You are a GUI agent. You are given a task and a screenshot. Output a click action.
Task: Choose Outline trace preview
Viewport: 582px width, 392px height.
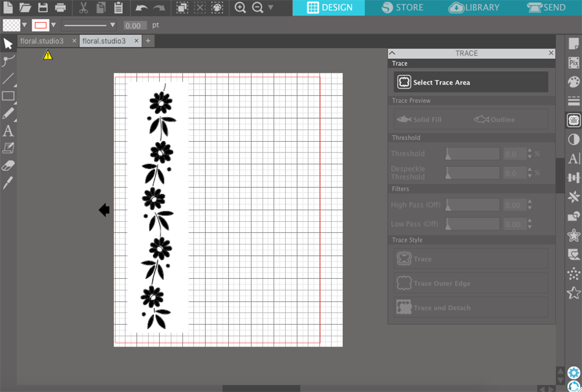(x=495, y=120)
